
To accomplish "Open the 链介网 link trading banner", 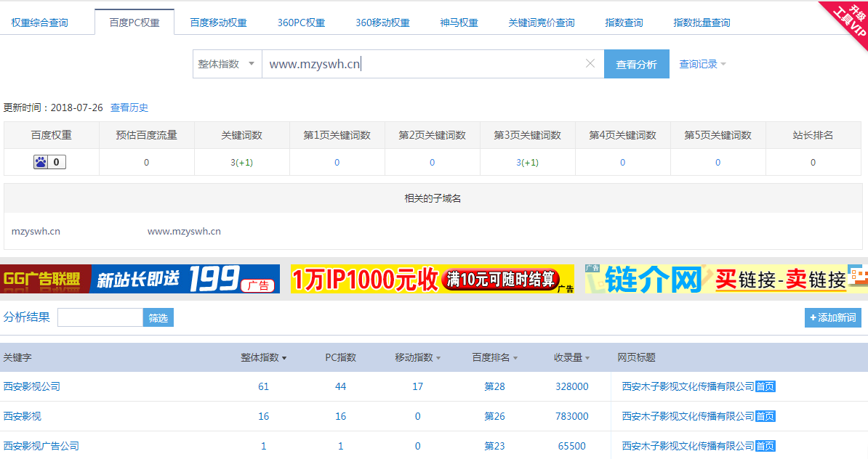I will pos(726,279).
